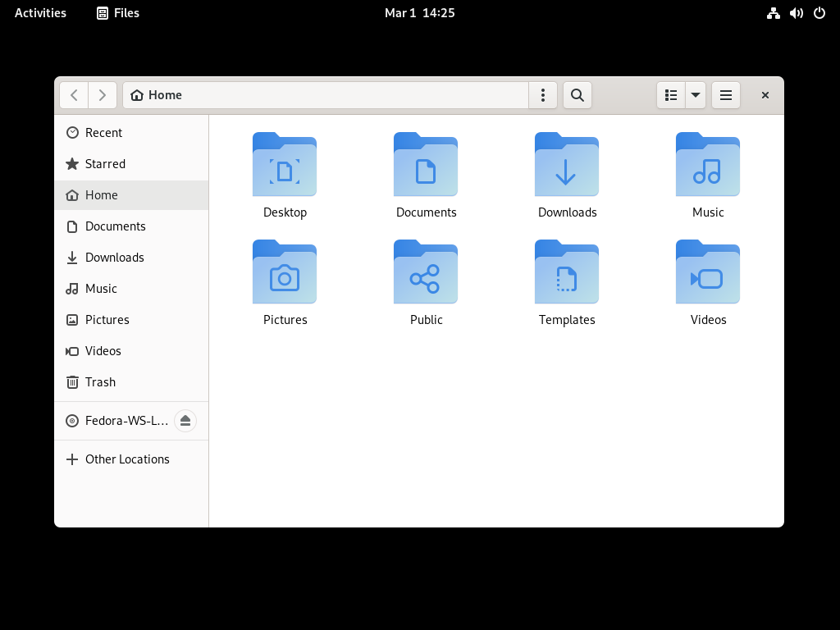Open the Activities overview

40,13
